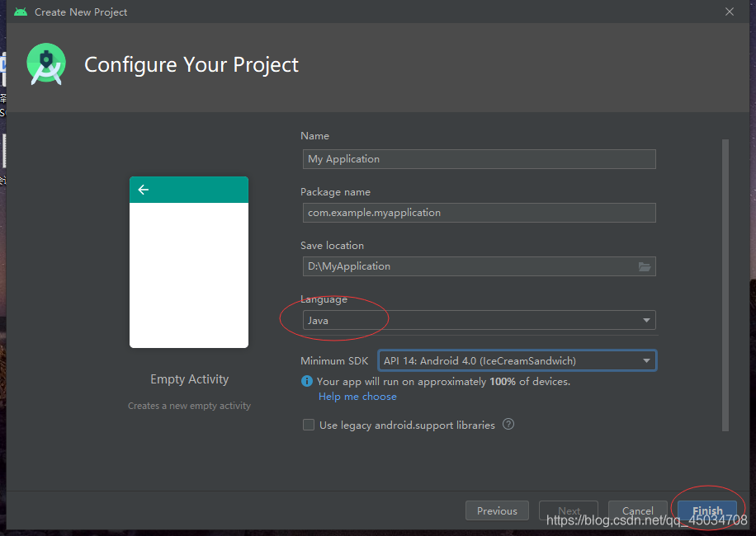This screenshot has width=756, height=536.
Task: Click the Android Studio robot logo icon
Action: pos(45,63)
